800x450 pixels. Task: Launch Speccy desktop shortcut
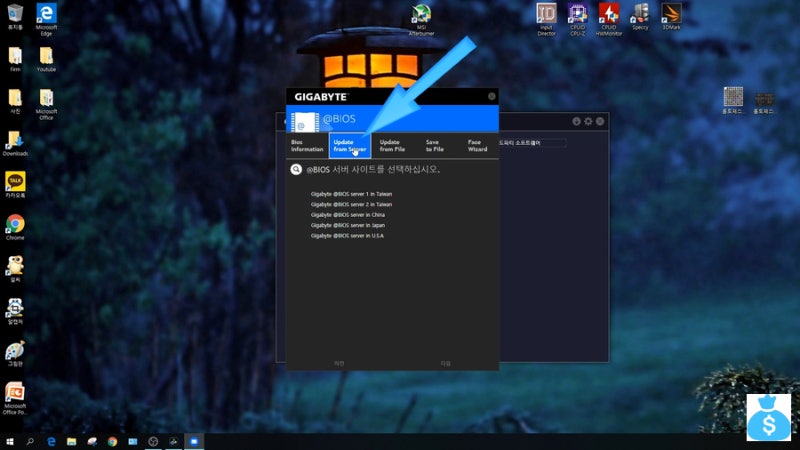click(640, 16)
